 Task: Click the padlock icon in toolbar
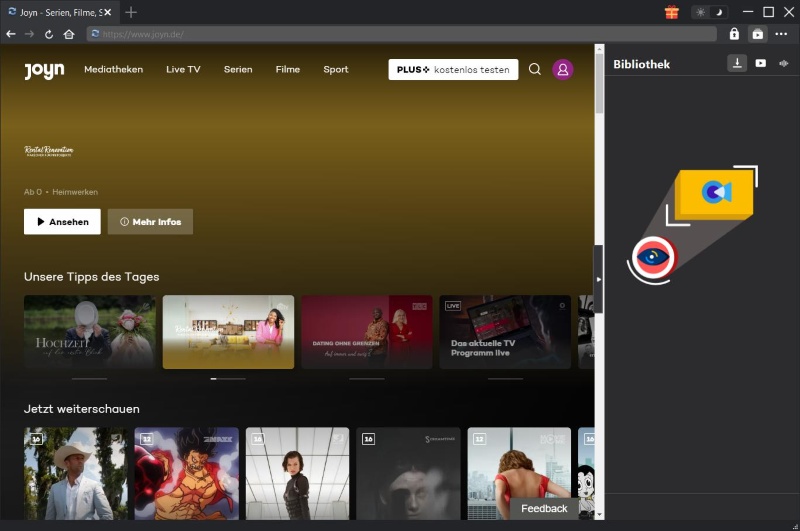[x=734, y=34]
